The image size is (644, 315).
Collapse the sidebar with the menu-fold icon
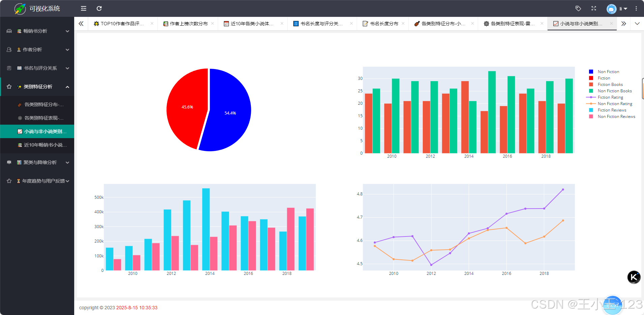84,8
